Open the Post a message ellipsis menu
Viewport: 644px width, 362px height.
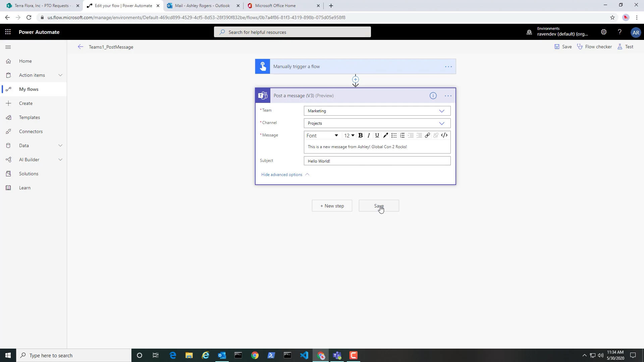tap(448, 96)
